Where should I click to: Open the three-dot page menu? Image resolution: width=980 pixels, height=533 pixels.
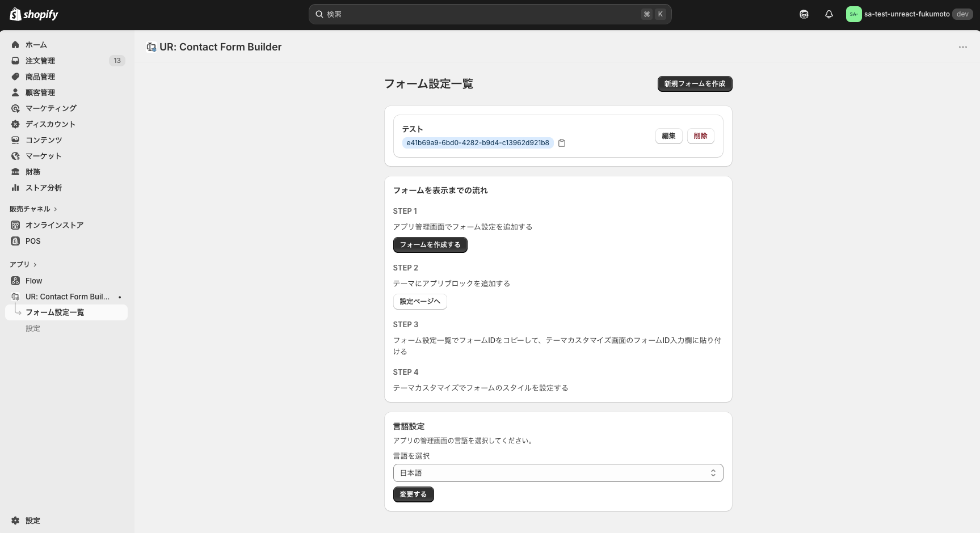[963, 47]
